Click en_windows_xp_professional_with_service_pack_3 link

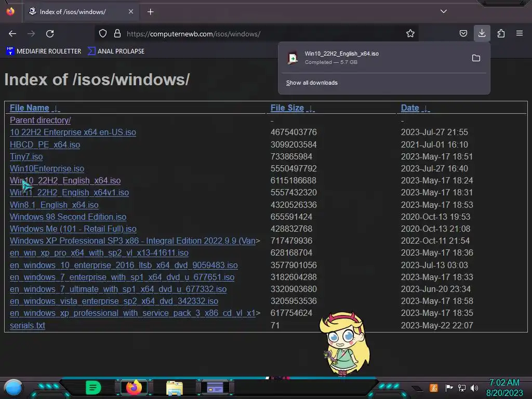[x=132, y=313]
